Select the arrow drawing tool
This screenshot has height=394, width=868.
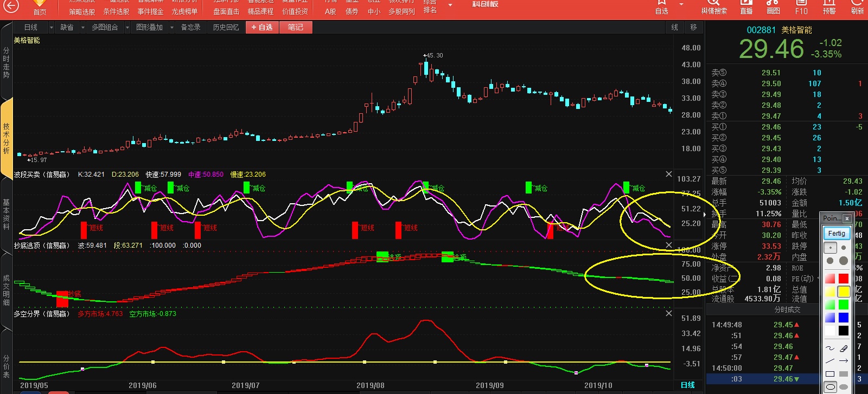[x=844, y=360]
